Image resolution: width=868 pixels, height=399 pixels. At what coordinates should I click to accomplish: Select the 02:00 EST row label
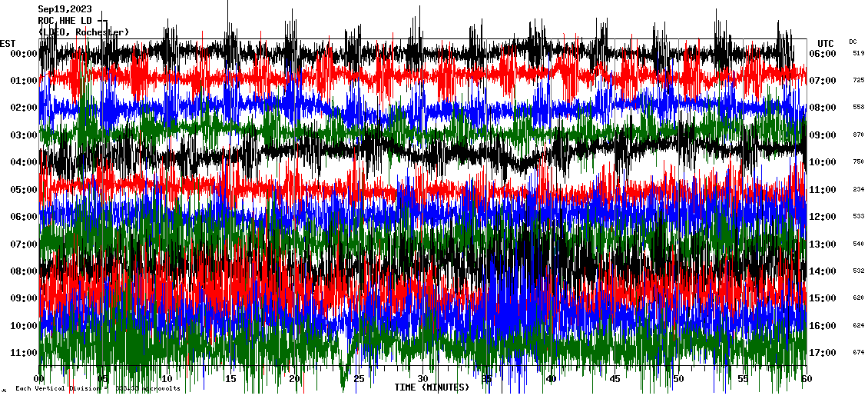click(x=24, y=108)
